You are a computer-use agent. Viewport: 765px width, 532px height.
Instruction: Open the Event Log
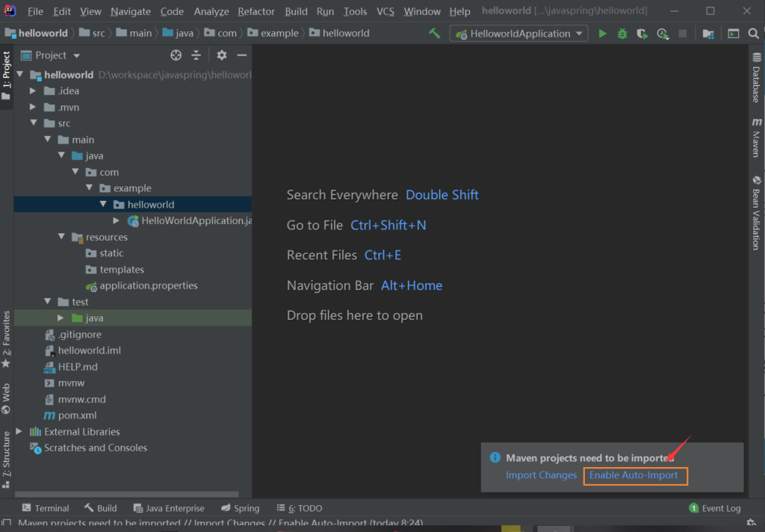pos(715,508)
